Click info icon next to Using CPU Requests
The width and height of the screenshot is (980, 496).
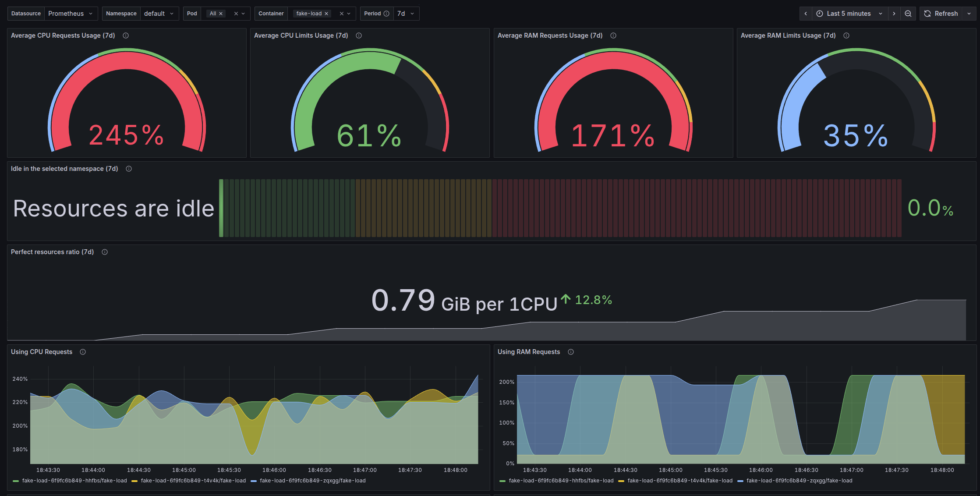83,352
